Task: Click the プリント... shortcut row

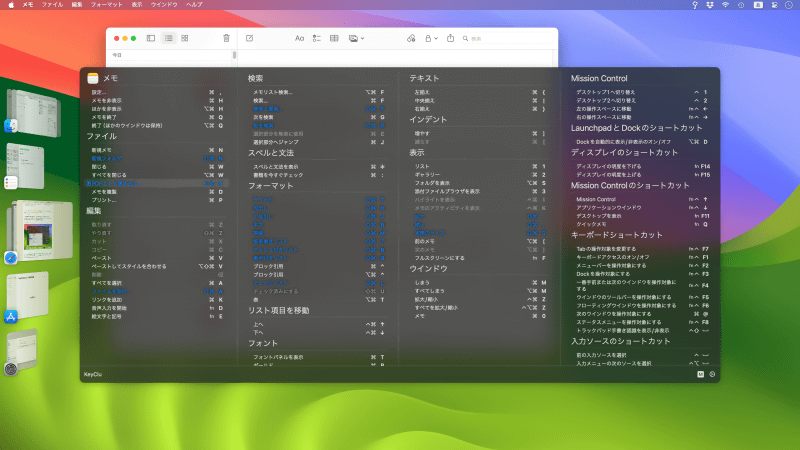Action: click(x=157, y=200)
